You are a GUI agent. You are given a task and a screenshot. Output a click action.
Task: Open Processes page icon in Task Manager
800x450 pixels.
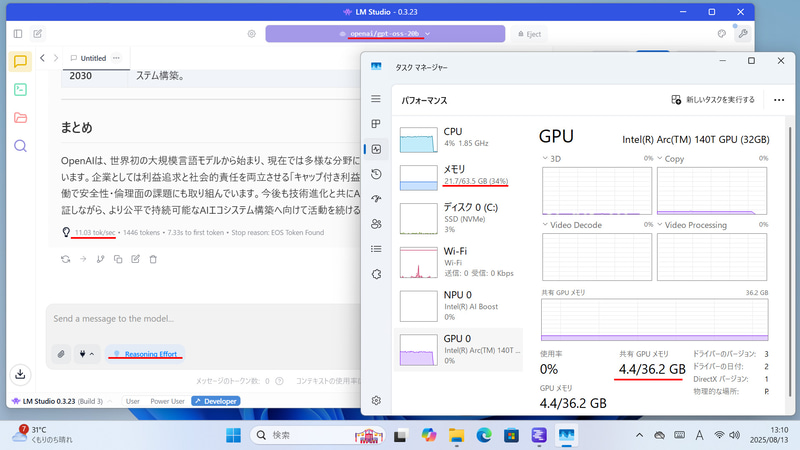pyautogui.click(x=376, y=124)
